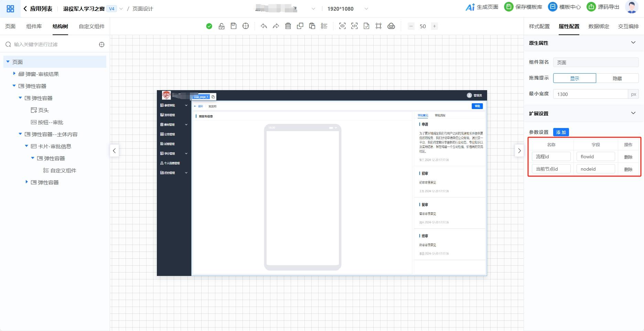Click the paste clipboard icon
This screenshot has height=331, width=644.
click(x=312, y=26)
